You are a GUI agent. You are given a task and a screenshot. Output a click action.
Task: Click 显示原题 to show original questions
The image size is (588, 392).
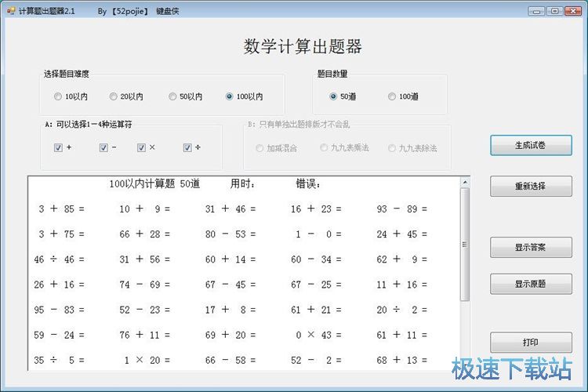531,284
